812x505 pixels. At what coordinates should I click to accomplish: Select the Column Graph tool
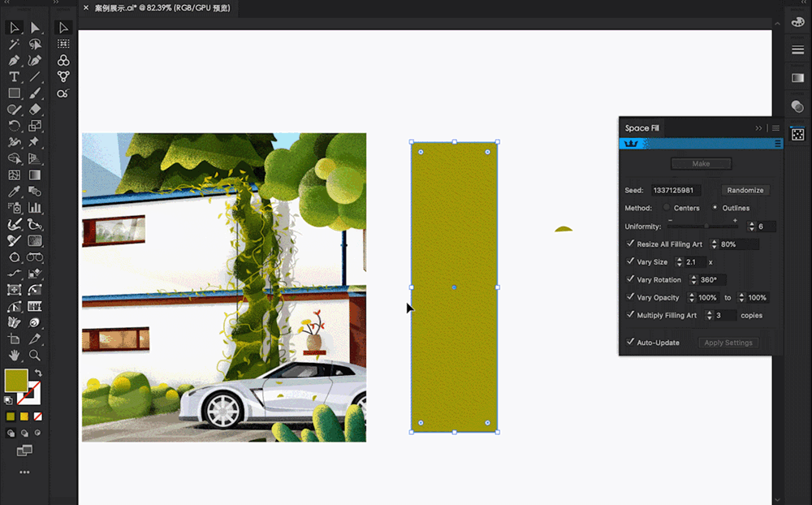click(35, 208)
